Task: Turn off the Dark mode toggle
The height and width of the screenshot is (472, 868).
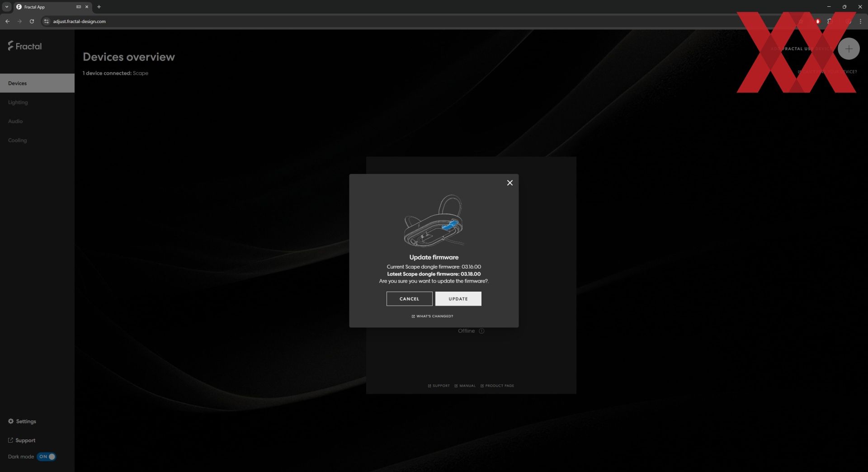Action: (x=46, y=457)
